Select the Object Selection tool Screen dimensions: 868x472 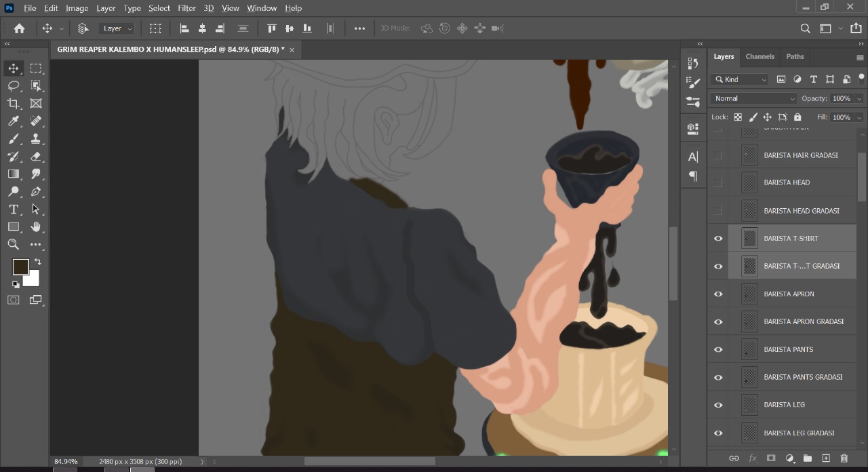click(x=36, y=85)
